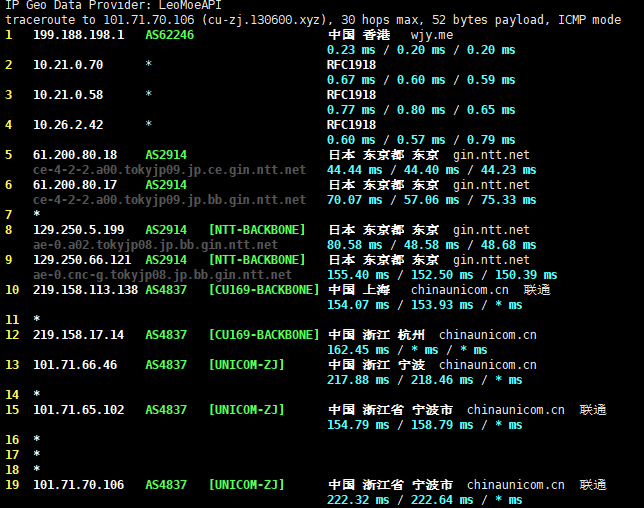Click the latency value 70.07 ms
Viewport: 644px width, 508px height.
point(354,200)
